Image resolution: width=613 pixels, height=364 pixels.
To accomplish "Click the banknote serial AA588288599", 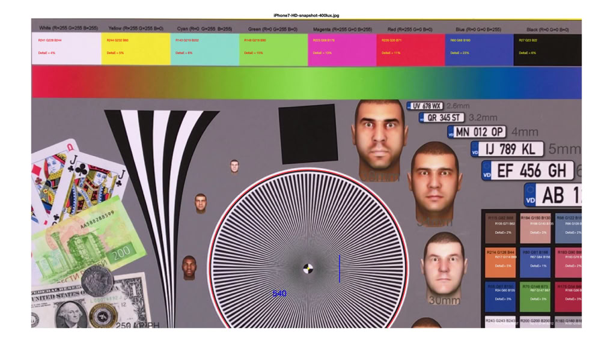I will [97, 220].
